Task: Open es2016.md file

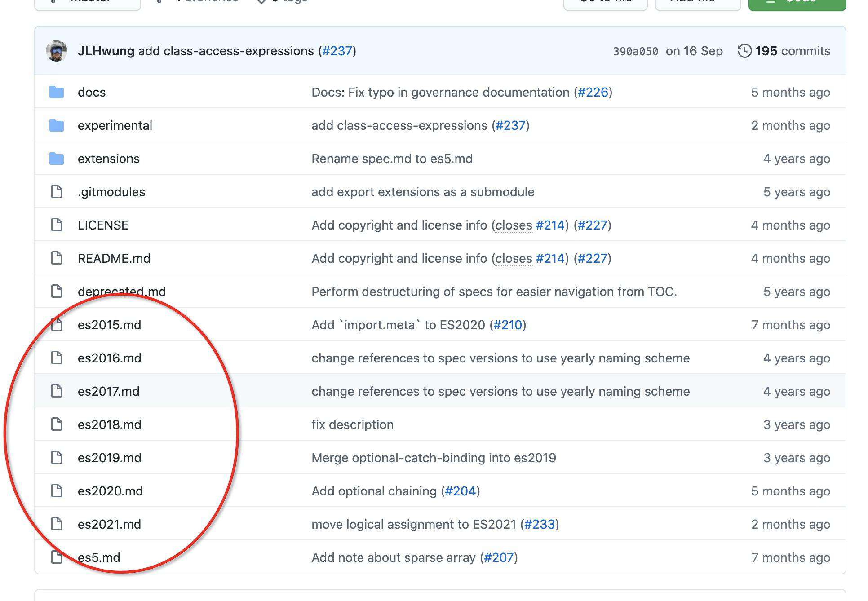Action: 110,358
